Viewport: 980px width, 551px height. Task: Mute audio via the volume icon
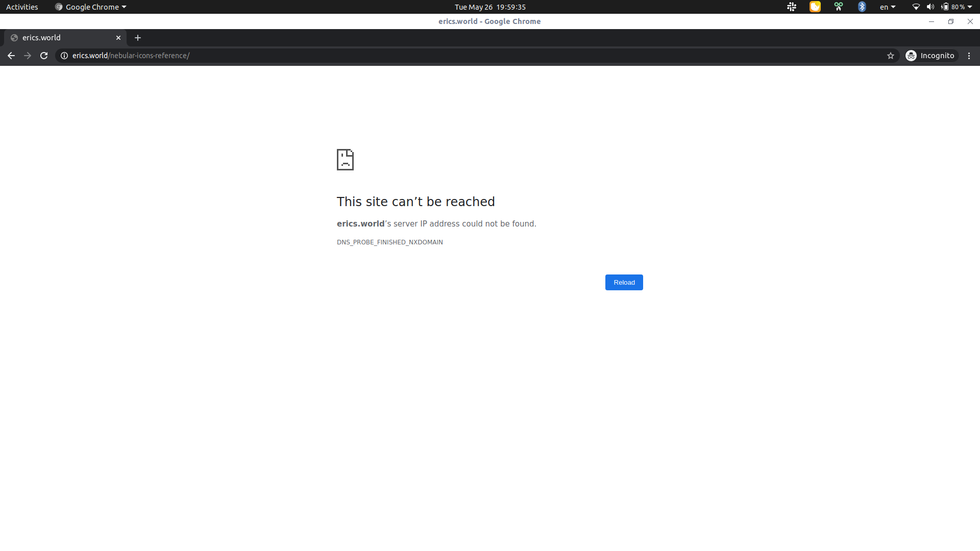pyautogui.click(x=930, y=7)
